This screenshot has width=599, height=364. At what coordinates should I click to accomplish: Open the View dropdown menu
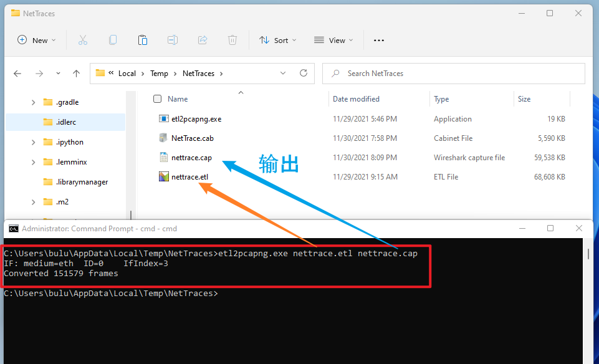(333, 40)
